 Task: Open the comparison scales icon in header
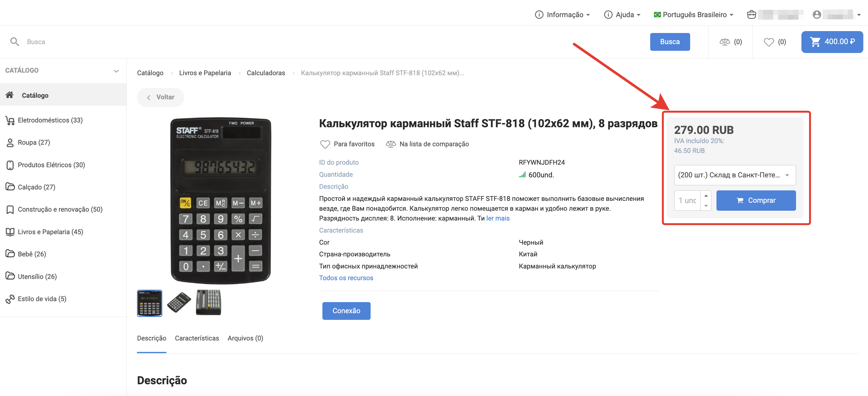click(724, 42)
